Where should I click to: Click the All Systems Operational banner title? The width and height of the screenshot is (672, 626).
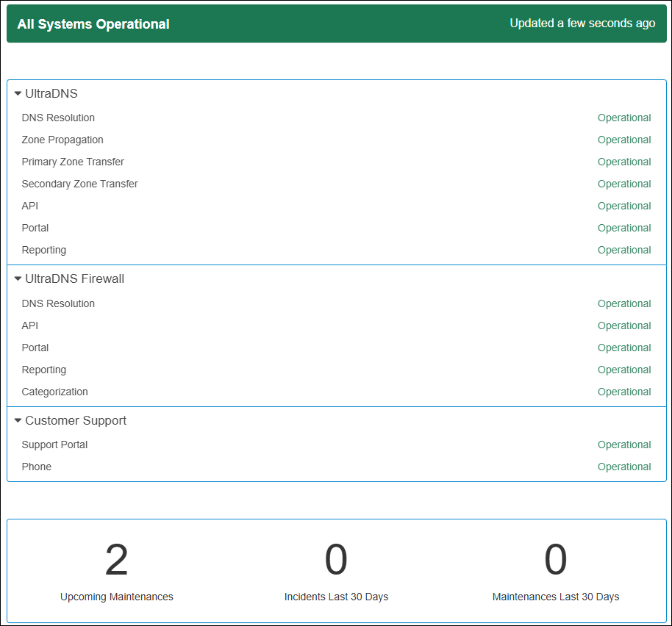(93, 24)
